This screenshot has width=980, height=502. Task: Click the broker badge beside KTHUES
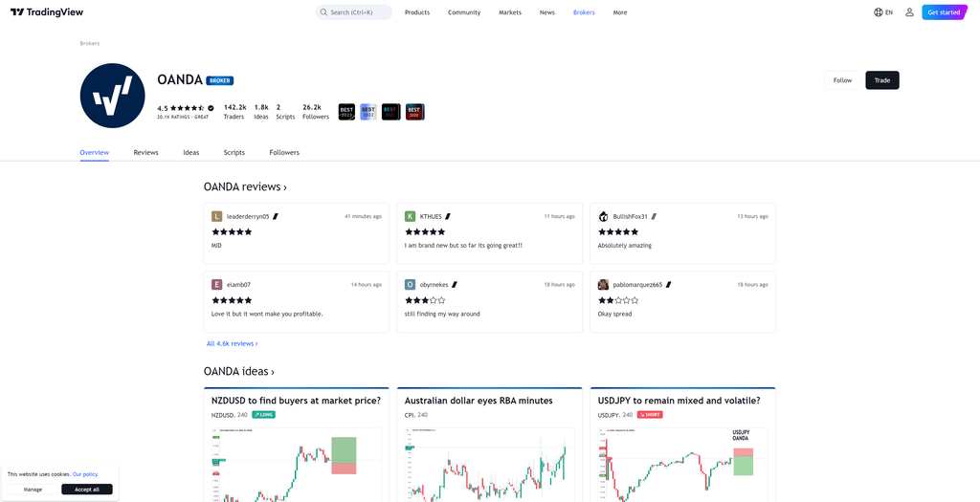coord(448,217)
